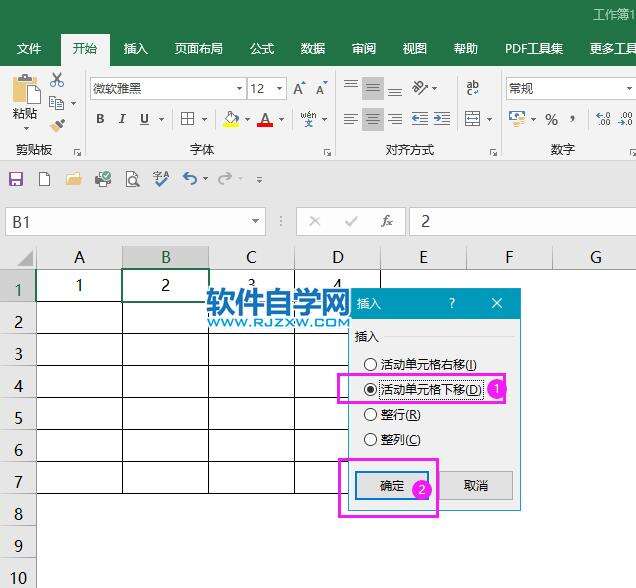Screen dimensions: 636x588
Task: Click the Save icon in quick access toolbar
Action: [x=16, y=179]
